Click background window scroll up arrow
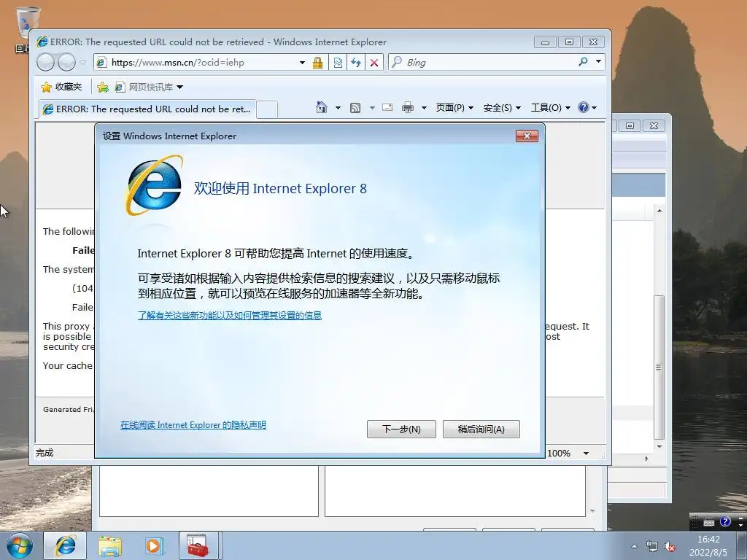Screen dimensions: 747x560 [x=659, y=210]
